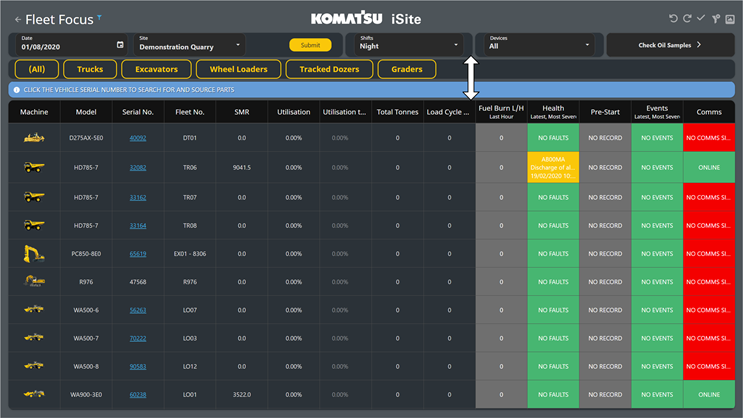The image size is (743, 418).
Task: Click the yellow Submit button
Action: [310, 45]
